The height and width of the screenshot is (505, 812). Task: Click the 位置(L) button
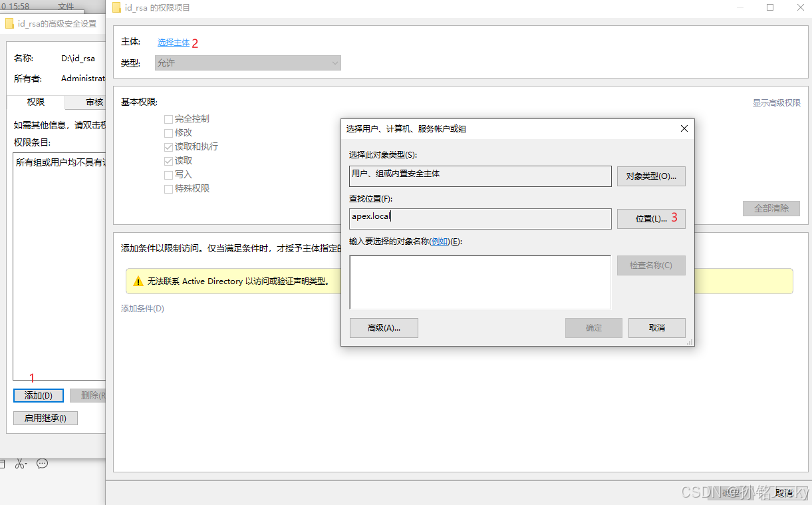click(x=651, y=218)
